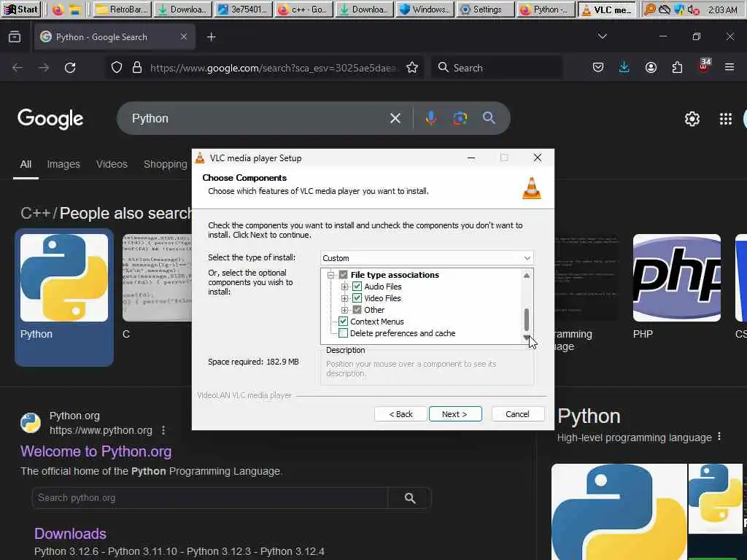The image size is (747, 560).
Task: Go back one page in Firefox
Action: [18, 68]
